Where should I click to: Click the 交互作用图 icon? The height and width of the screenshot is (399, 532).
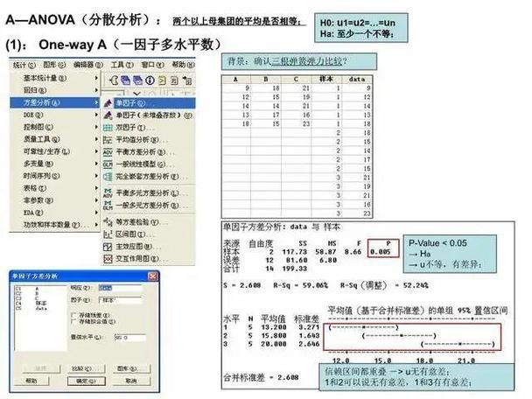108,259
